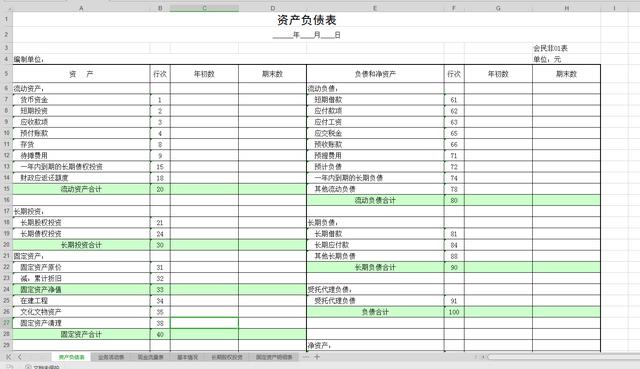
Task: Open the 固定资产明细表 sheet tab
Action: 274,357
